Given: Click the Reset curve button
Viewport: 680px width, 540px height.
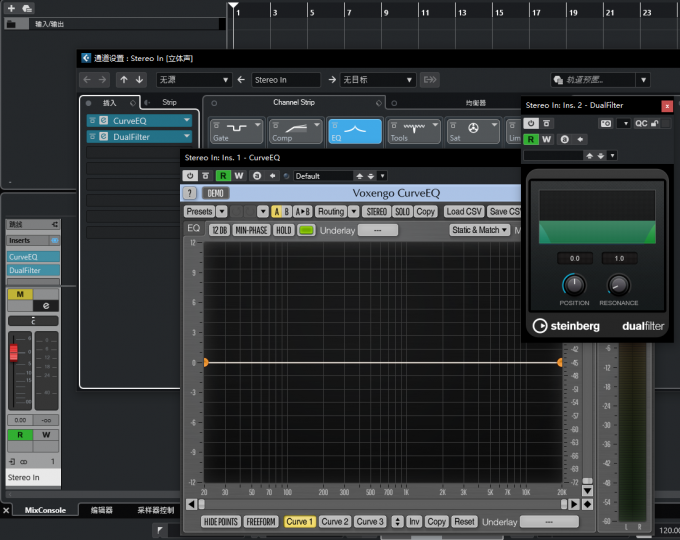Looking at the screenshot, I should [464, 521].
